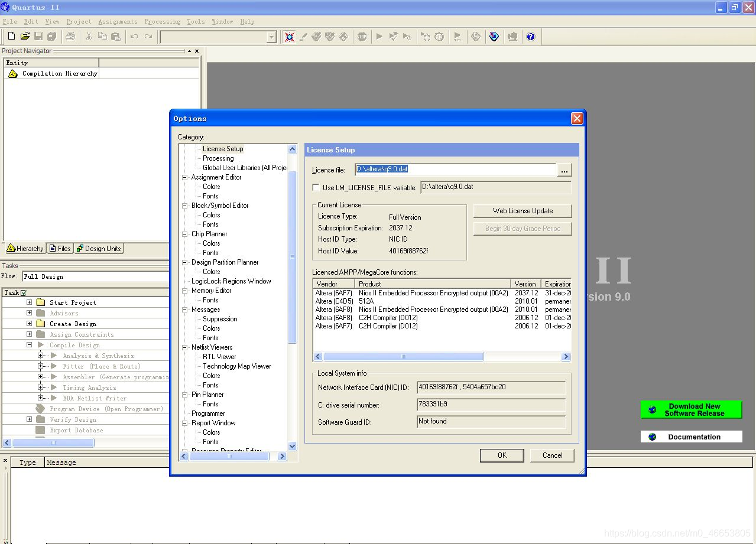
Task: Click the Start Compilation play icon
Action: (x=379, y=37)
